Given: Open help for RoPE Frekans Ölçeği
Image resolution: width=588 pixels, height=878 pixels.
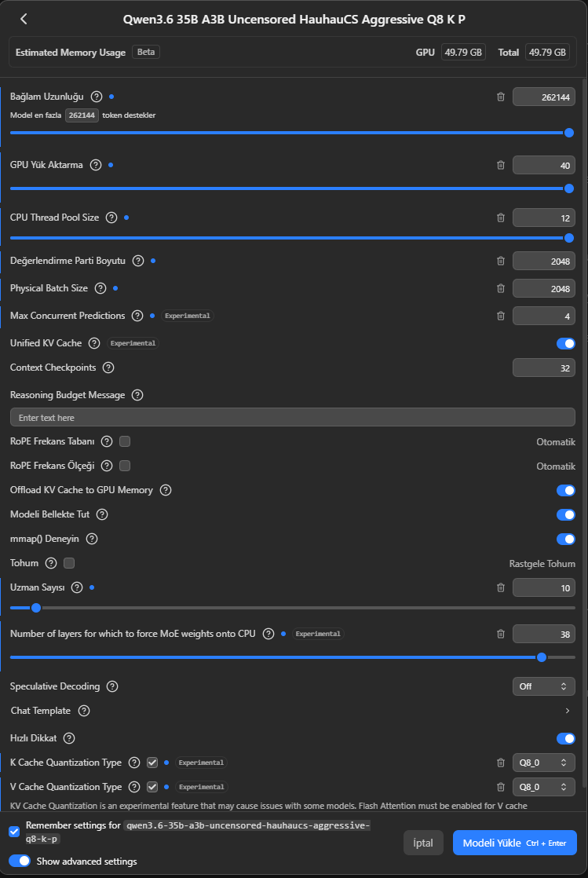Looking at the screenshot, I should (107, 466).
